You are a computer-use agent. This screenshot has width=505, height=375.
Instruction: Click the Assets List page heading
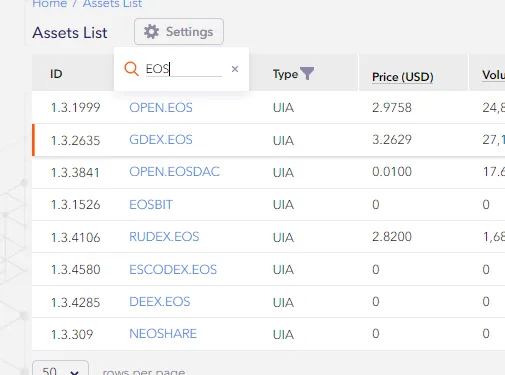pyautogui.click(x=70, y=33)
